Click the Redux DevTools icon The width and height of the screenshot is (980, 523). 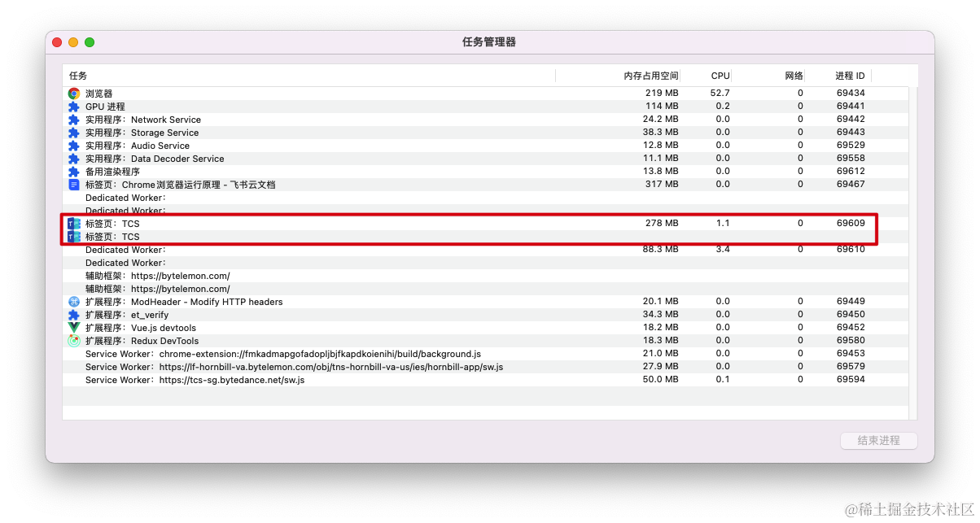pyautogui.click(x=74, y=341)
